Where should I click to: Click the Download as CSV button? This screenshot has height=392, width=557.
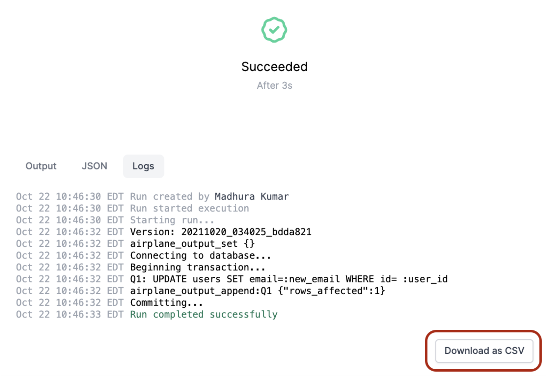pyautogui.click(x=484, y=351)
